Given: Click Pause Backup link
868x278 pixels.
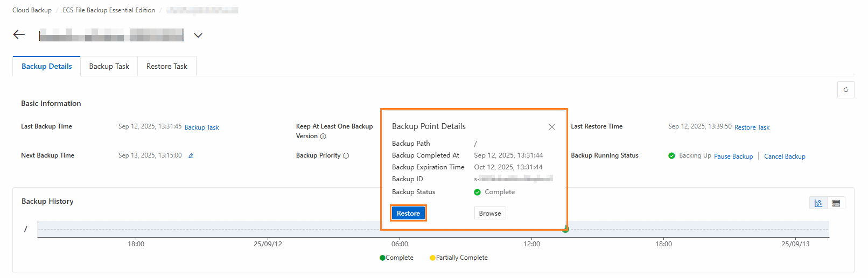Looking at the screenshot, I should click(x=733, y=156).
